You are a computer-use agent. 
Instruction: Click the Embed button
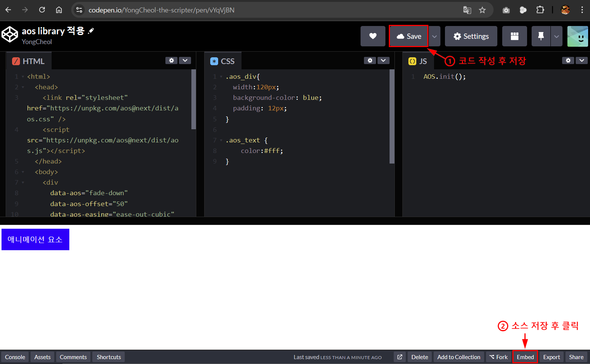pos(525,357)
